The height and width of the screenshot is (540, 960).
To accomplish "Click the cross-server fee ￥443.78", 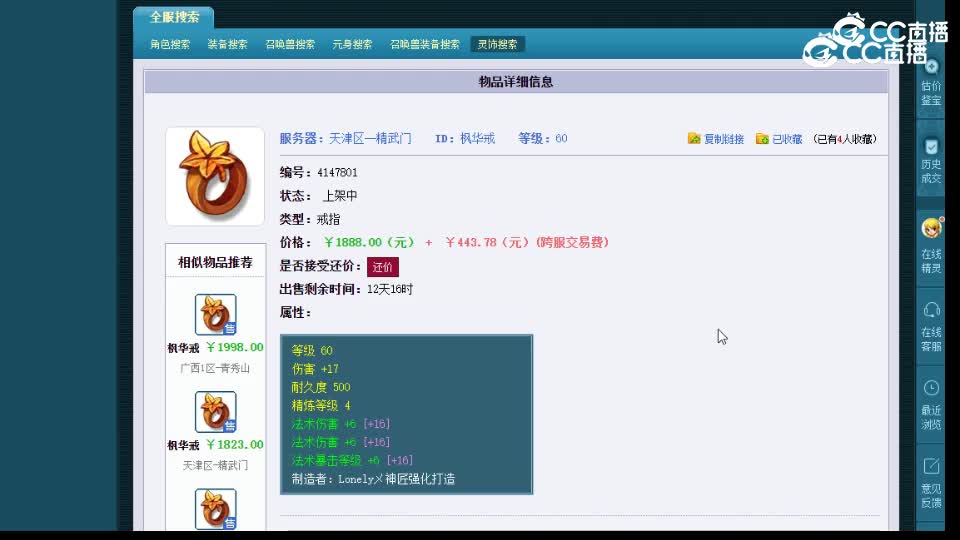I will 470,242.
